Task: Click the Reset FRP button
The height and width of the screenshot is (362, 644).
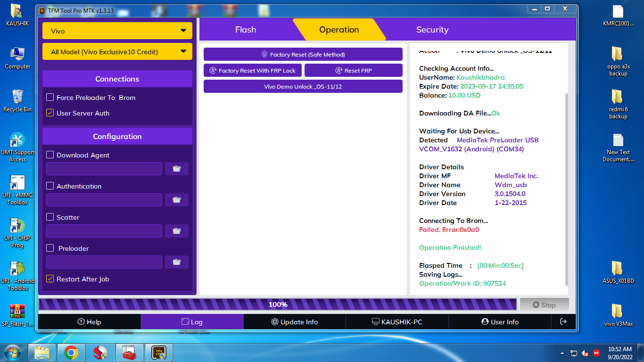Action: click(x=354, y=70)
